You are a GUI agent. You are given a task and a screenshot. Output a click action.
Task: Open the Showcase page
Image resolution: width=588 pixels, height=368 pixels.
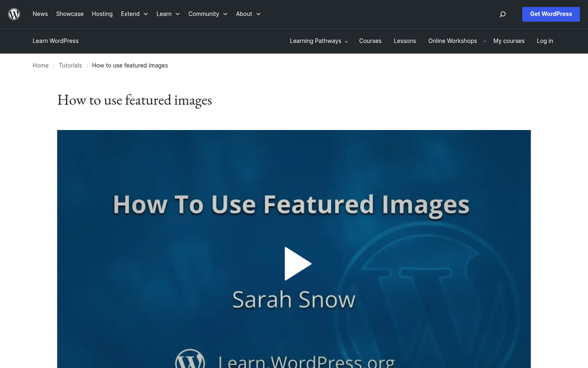click(x=70, y=14)
